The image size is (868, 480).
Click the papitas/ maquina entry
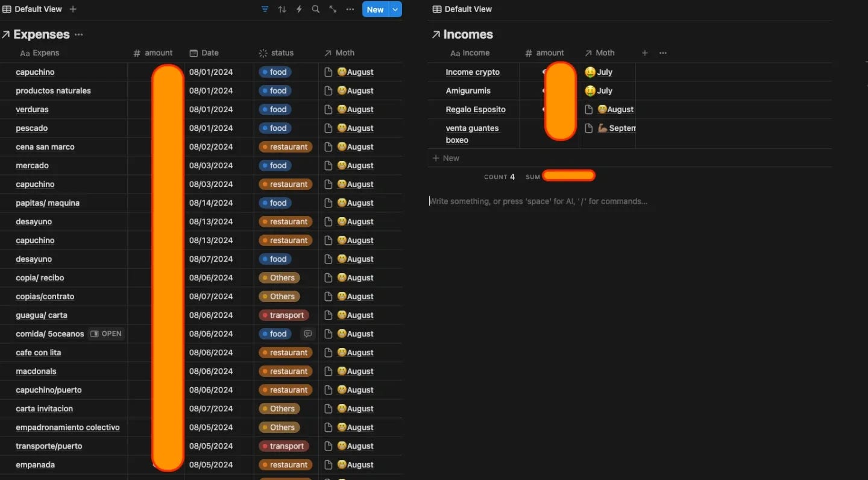[x=48, y=203]
